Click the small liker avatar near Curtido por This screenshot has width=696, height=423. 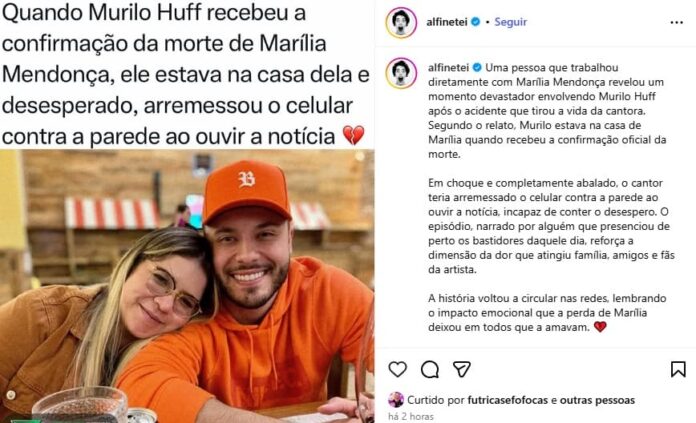[x=396, y=399]
